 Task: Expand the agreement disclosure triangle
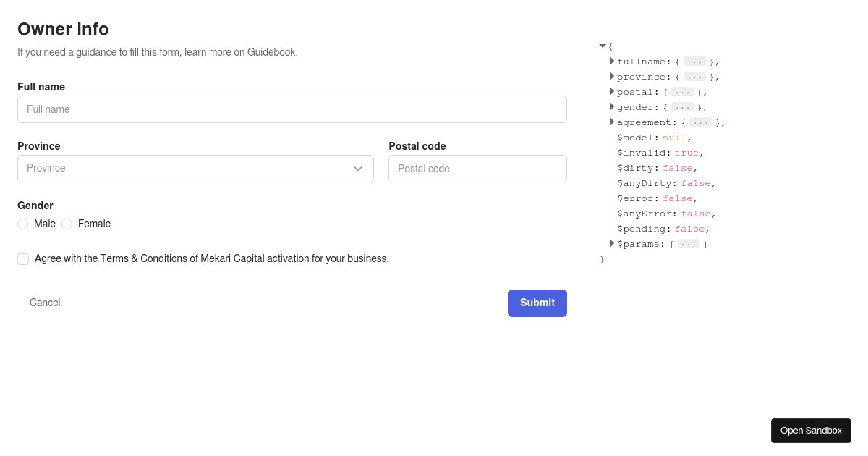point(612,122)
